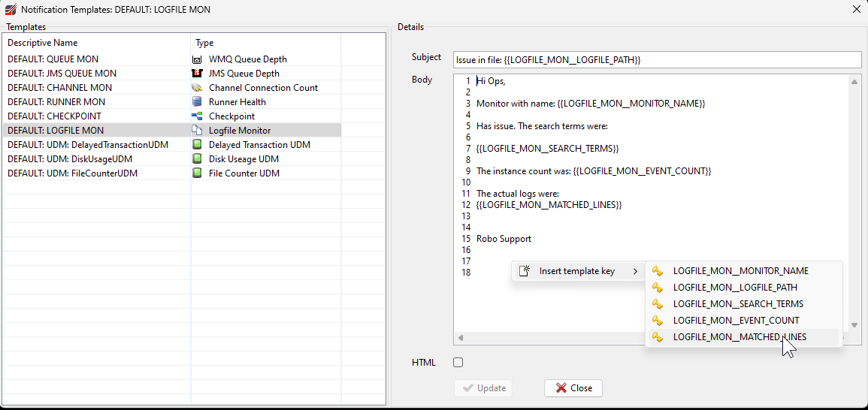Click into the Subject text field
Viewport: 868px width, 410px height.
pos(658,59)
